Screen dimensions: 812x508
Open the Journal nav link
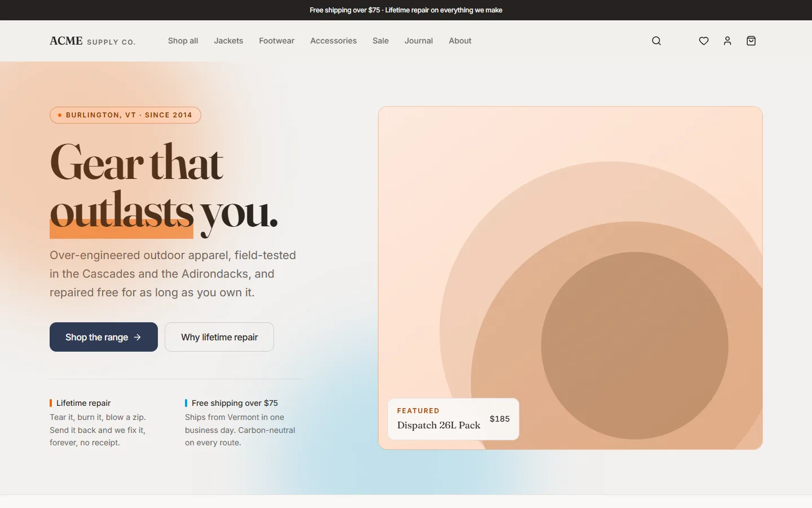(418, 41)
